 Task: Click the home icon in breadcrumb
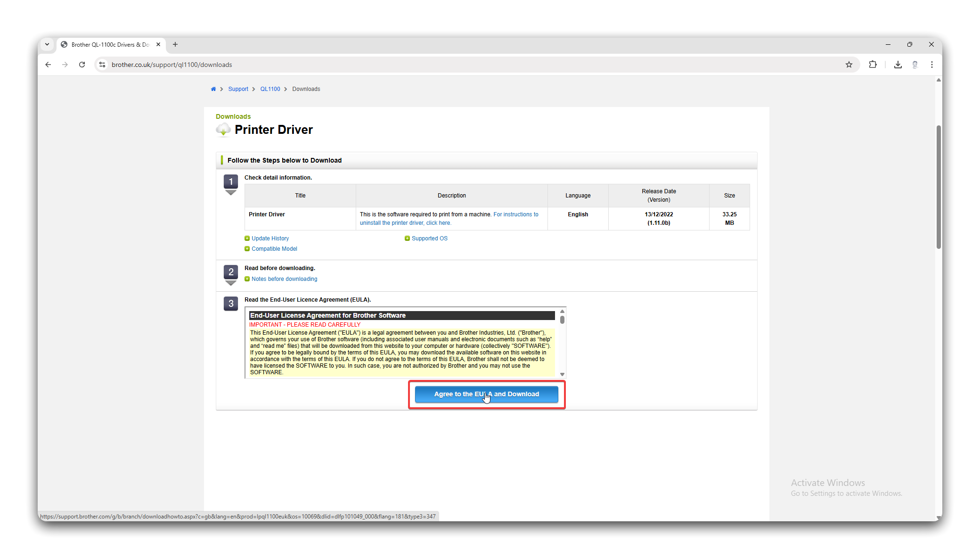[x=213, y=89]
